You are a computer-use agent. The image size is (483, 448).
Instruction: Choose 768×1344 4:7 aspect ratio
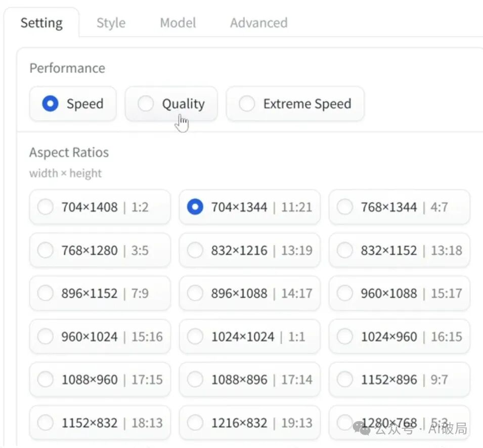click(399, 207)
